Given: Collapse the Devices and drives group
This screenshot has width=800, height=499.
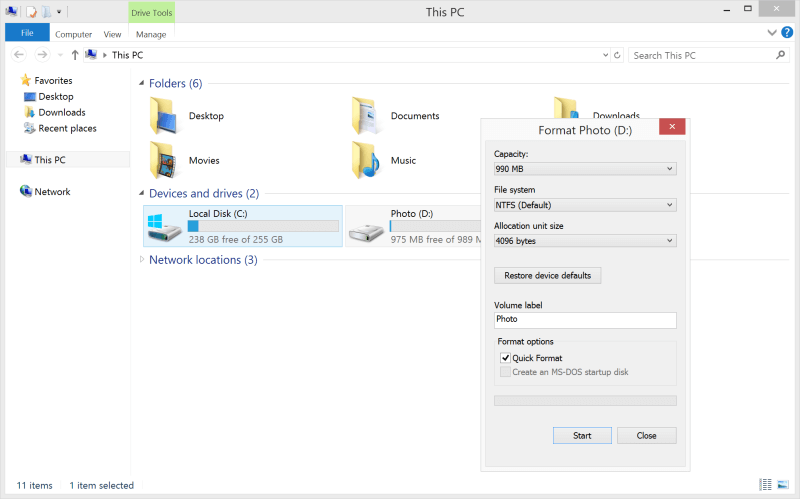Looking at the screenshot, I should pyautogui.click(x=141, y=193).
